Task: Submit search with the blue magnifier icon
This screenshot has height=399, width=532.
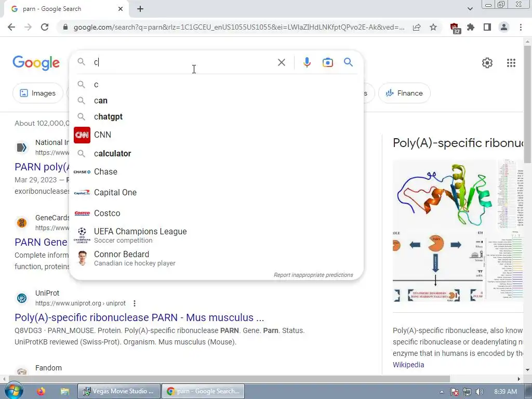Action: pos(348,62)
